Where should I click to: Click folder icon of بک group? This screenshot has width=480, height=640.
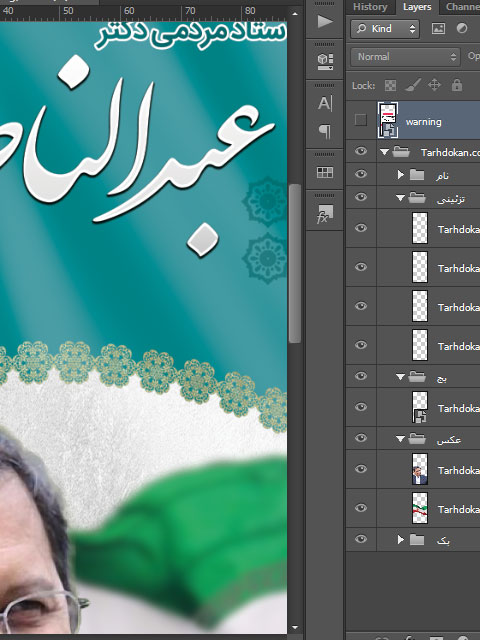[417, 540]
